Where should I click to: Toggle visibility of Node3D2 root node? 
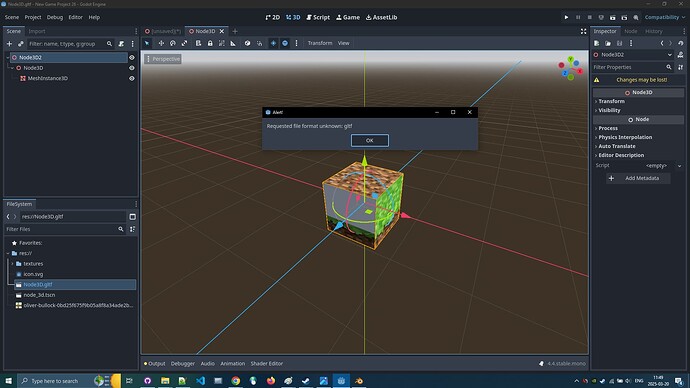[x=132, y=57]
